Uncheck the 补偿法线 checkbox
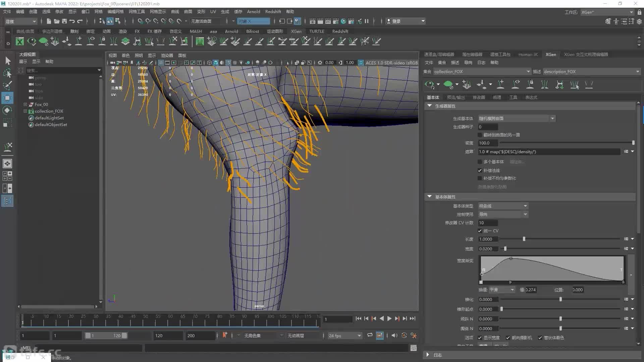This screenshot has width=644, height=362. coord(480,170)
